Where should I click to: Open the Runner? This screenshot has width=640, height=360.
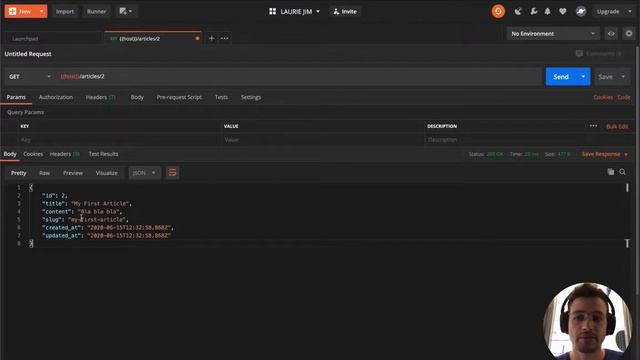click(96, 11)
